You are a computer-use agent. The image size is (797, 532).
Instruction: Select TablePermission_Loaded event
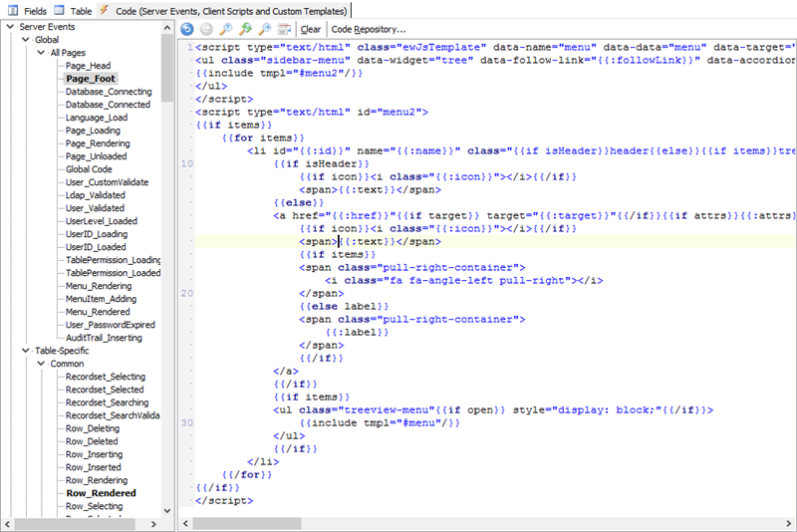pyautogui.click(x=113, y=273)
